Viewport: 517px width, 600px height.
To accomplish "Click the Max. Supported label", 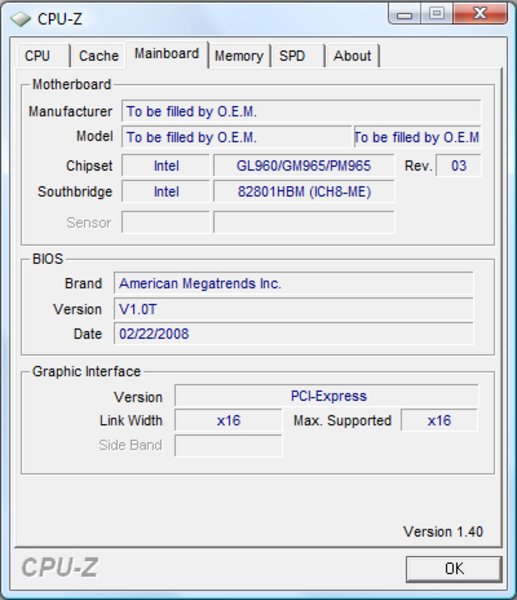I will pos(342,421).
